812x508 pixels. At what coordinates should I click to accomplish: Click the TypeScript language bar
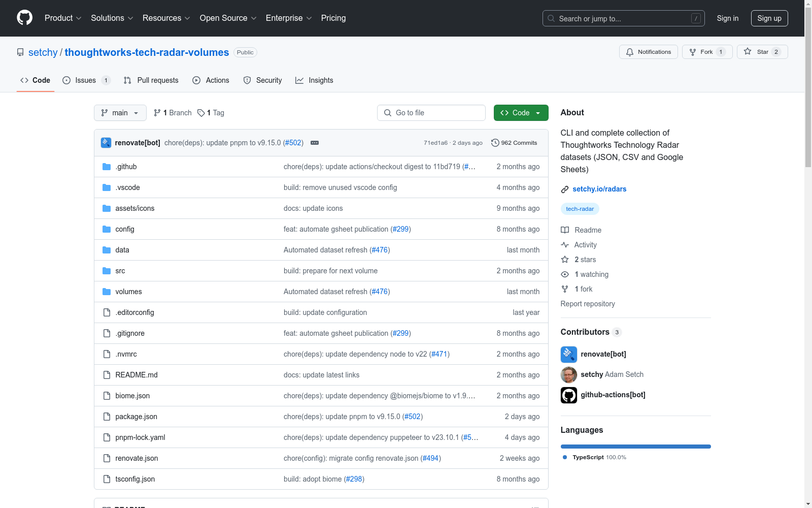[636, 447]
